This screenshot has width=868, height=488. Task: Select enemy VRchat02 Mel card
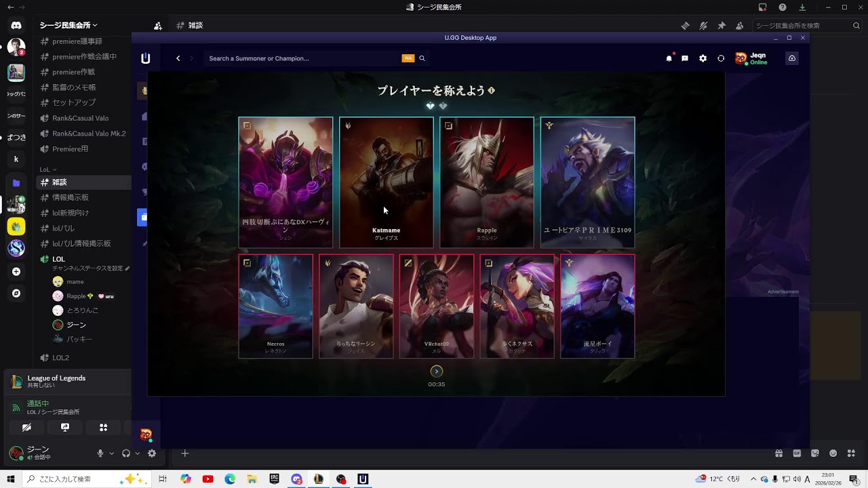point(437,306)
